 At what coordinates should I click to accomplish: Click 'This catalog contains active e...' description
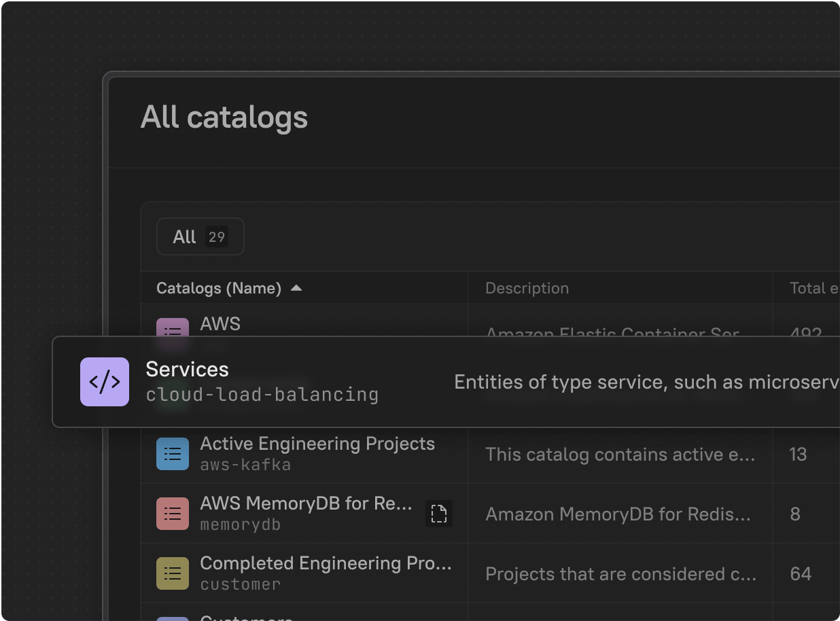pos(620,455)
